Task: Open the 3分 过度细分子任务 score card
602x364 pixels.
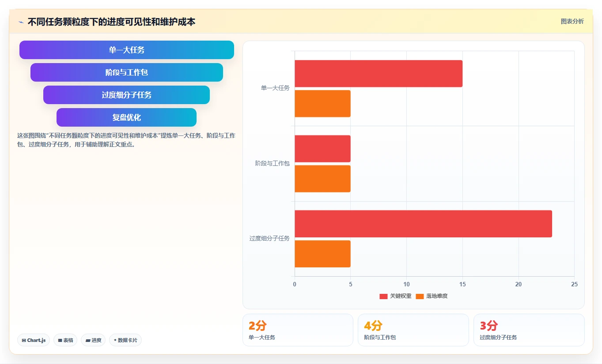Action: tap(529, 330)
